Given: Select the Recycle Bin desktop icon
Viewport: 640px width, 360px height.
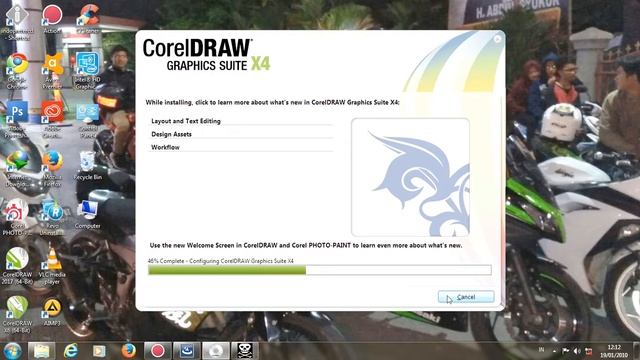Looking at the screenshot, I should tap(88, 166).
